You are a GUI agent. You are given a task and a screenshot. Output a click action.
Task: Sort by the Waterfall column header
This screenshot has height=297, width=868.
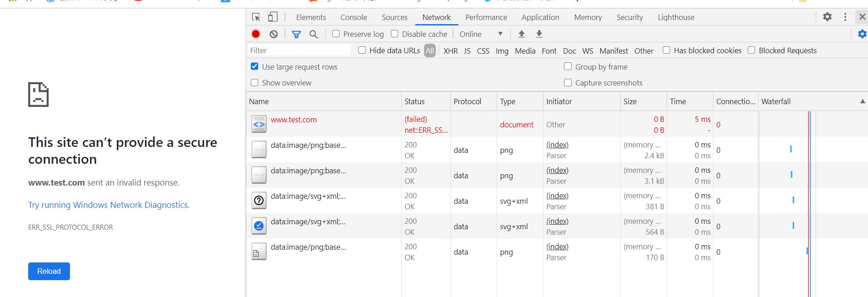click(813, 101)
